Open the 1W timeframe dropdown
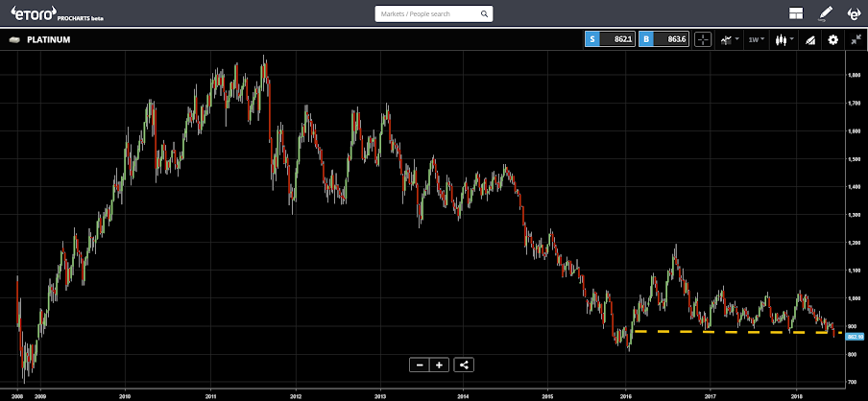868x401 pixels. pyautogui.click(x=757, y=40)
